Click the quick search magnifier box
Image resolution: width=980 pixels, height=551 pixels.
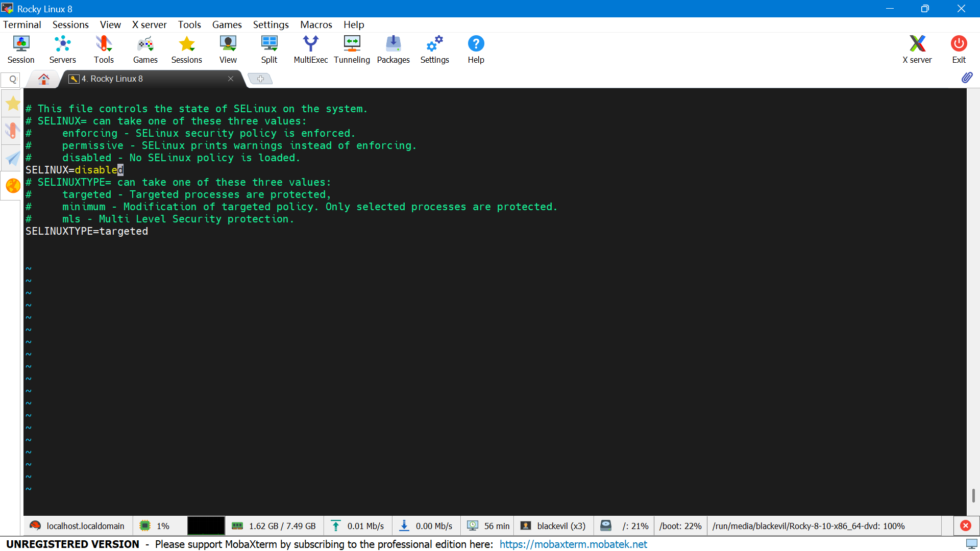[x=12, y=79]
